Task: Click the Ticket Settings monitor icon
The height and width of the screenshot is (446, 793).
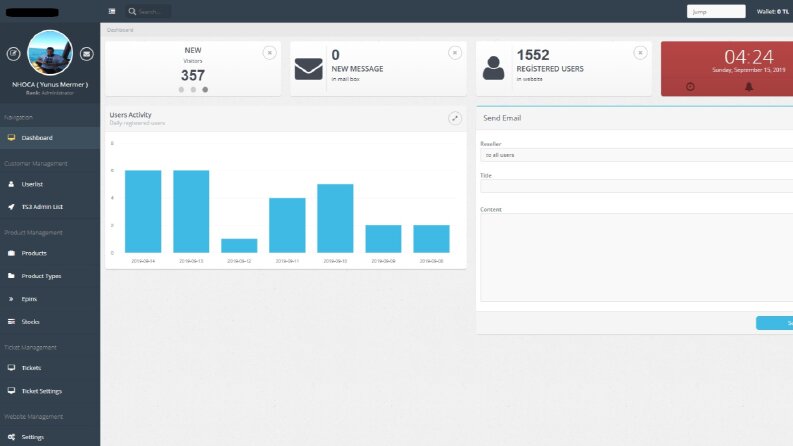Action: coord(11,390)
